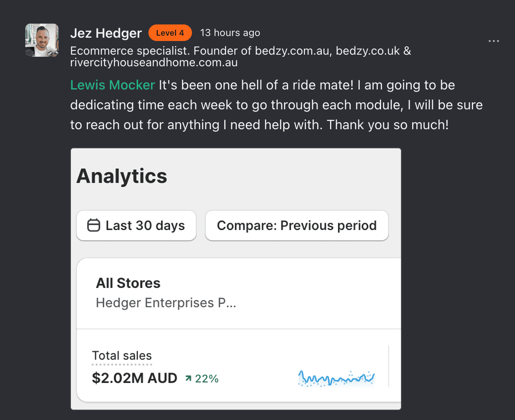The height and width of the screenshot is (420, 515).
Task: Click the Analytics heading in screenshot
Action: 122,176
